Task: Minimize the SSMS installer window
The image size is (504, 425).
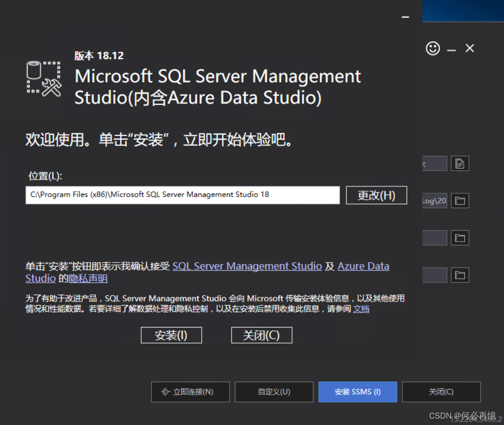Action: tap(405, 17)
